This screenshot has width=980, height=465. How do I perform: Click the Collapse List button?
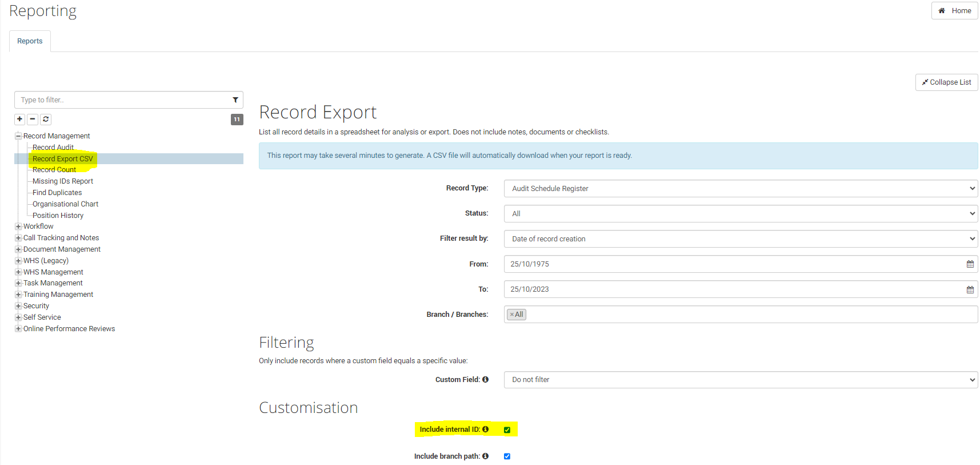(946, 82)
